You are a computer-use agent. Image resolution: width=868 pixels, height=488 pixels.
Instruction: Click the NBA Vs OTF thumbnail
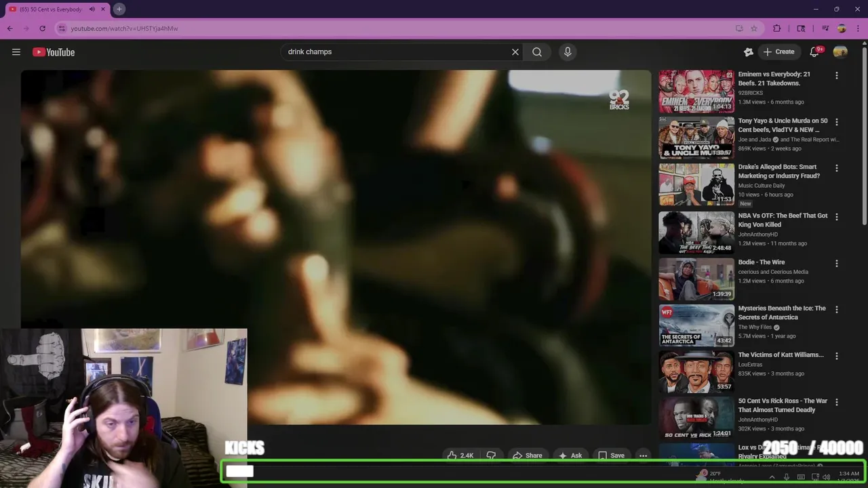[x=696, y=232]
